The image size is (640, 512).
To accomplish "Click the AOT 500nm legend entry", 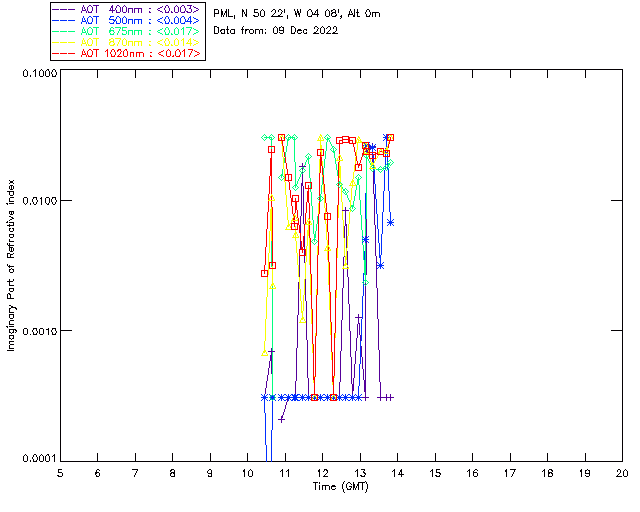I will (126, 20).
